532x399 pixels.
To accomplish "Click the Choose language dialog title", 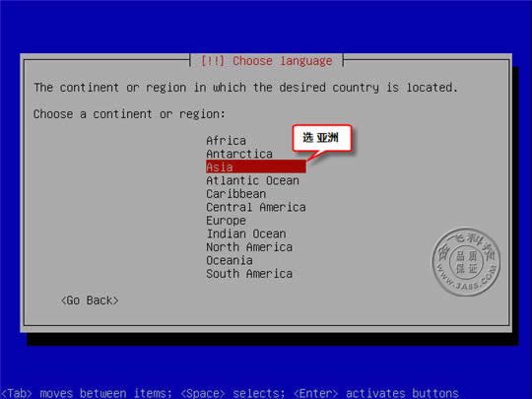I will [266, 61].
